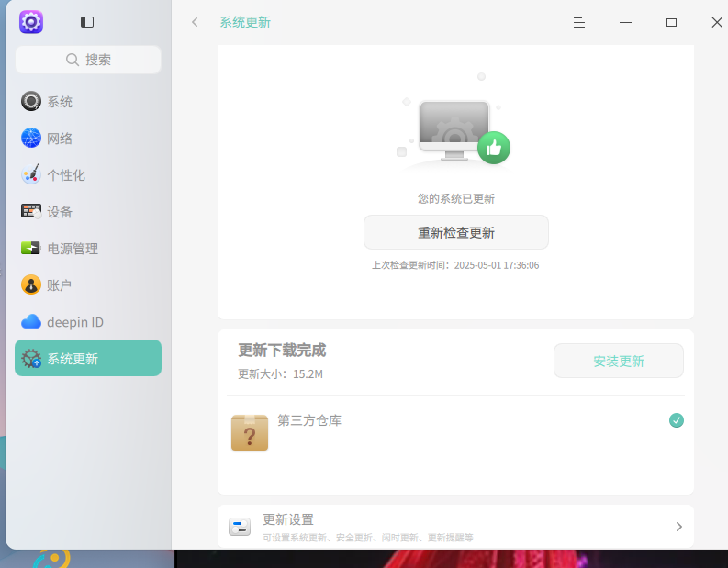This screenshot has height=568, width=728.
Task: Click the 更新设置 toggle switches icon
Action: click(x=240, y=527)
